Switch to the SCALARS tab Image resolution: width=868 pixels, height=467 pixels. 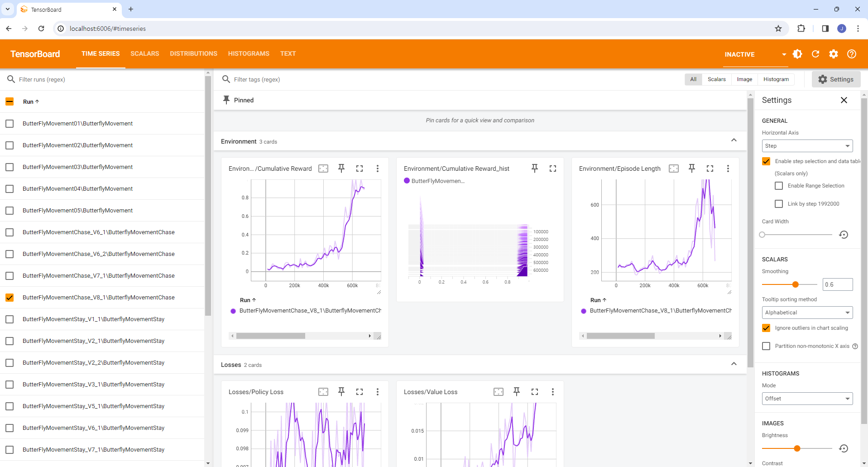[x=145, y=53]
